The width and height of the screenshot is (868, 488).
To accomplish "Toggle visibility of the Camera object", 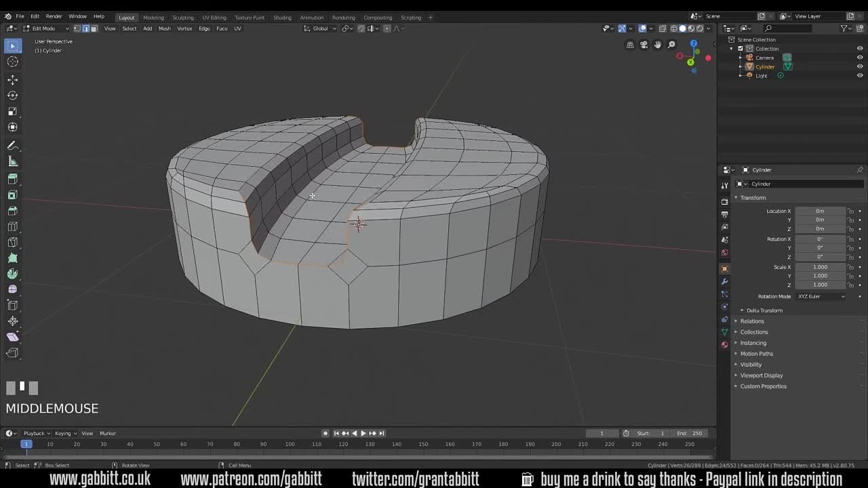I will 860,58.
